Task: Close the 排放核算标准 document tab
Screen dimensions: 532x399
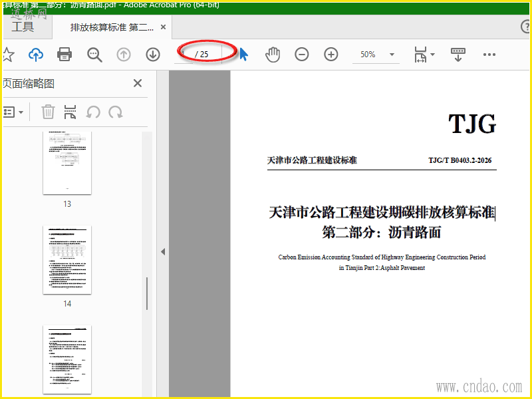Action: [163, 27]
